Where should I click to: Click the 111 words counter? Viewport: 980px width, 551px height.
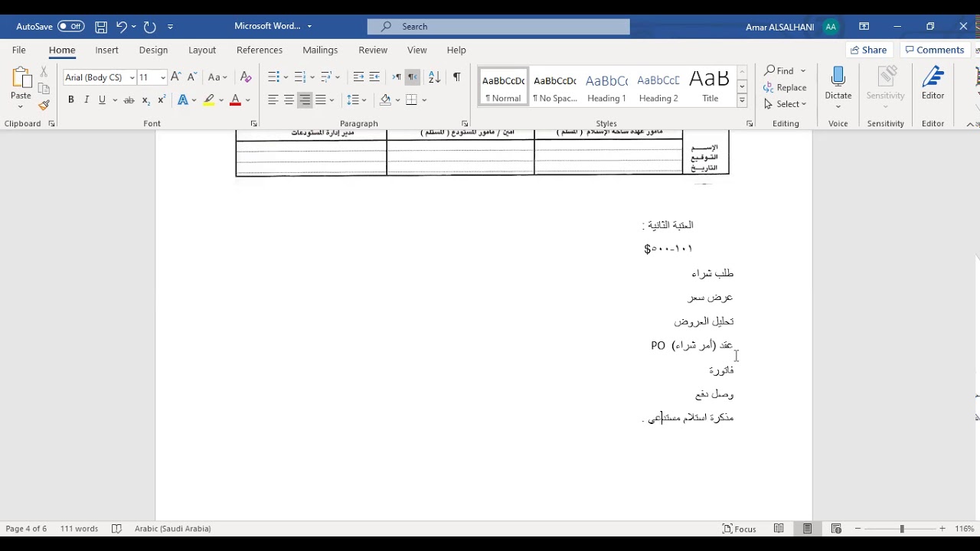pyautogui.click(x=79, y=529)
